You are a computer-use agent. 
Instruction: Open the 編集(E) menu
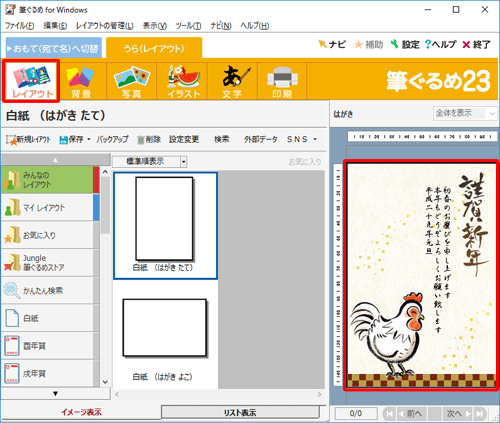55,26
